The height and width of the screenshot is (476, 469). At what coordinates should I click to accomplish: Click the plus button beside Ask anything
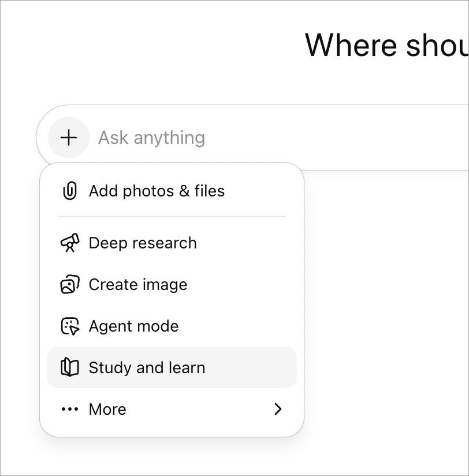[69, 137]
